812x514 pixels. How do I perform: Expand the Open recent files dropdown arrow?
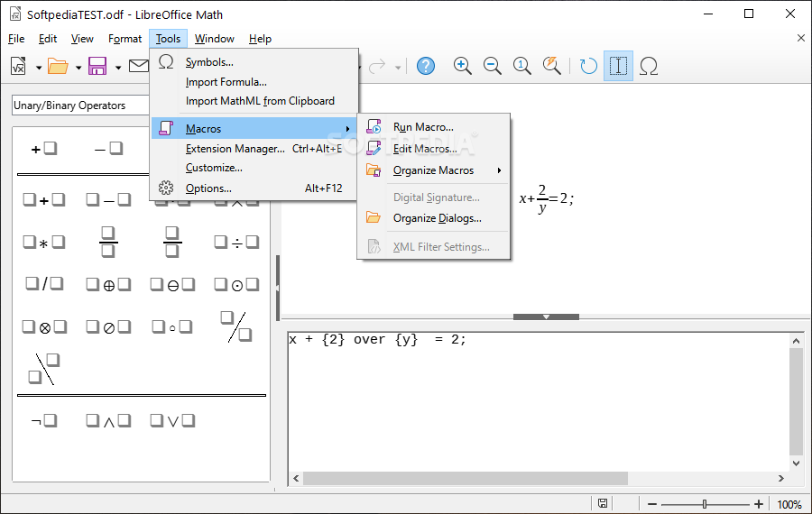78,68
